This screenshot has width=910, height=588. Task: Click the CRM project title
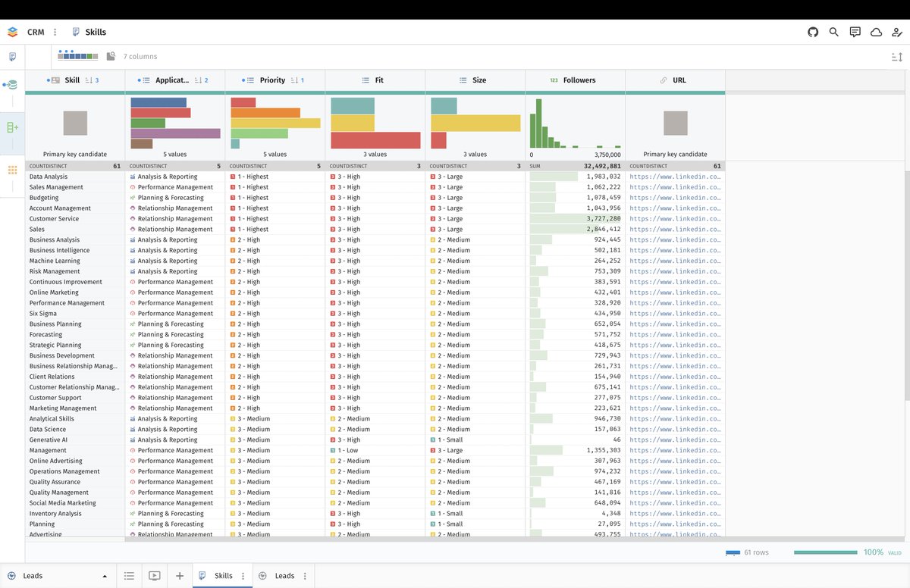36,32
